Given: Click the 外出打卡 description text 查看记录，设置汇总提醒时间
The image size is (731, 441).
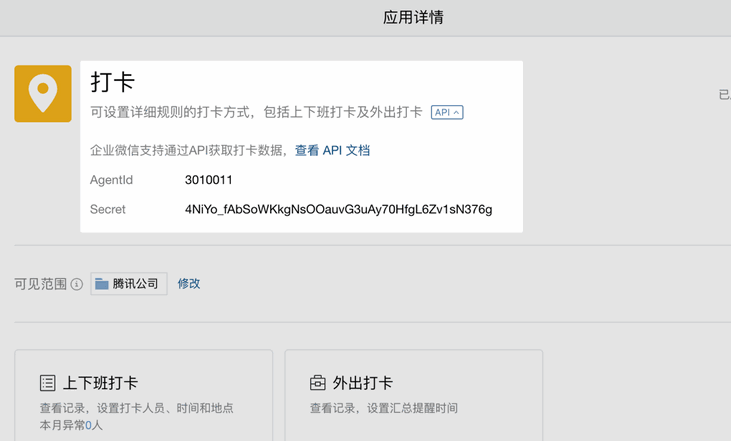Looking at the screenshot, I should (x=384, y=408).
